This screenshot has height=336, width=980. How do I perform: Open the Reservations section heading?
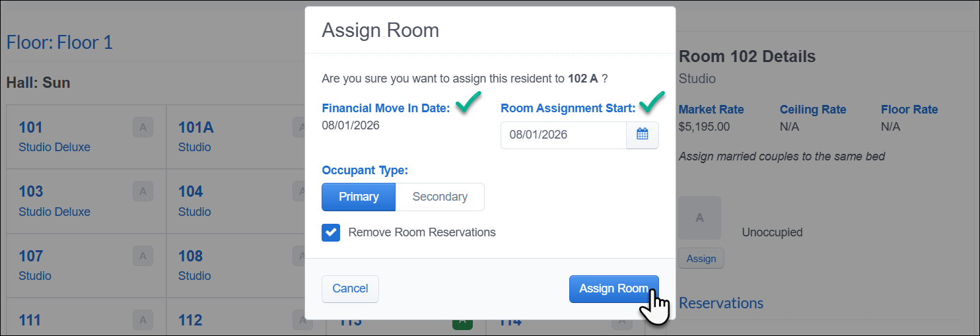(x=721, y=303)
